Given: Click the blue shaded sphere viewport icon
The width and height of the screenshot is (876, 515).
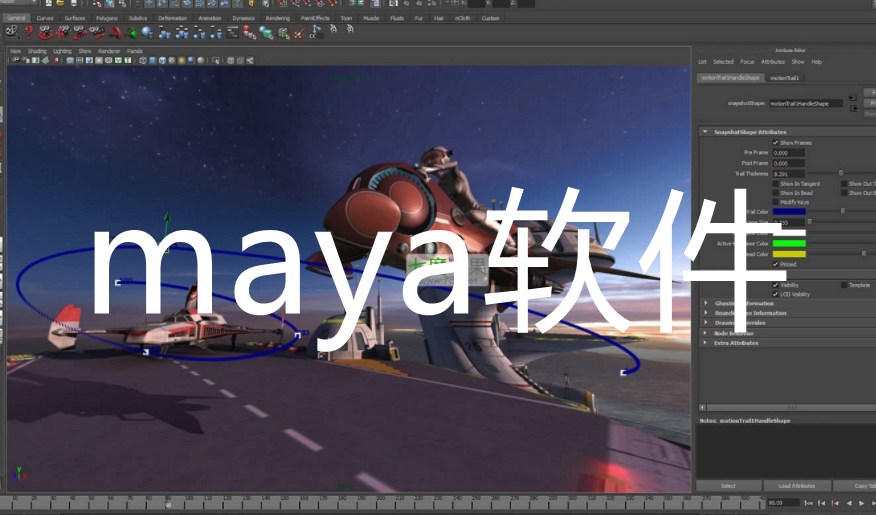Looking at the screenshot, I should pos(191,60).
